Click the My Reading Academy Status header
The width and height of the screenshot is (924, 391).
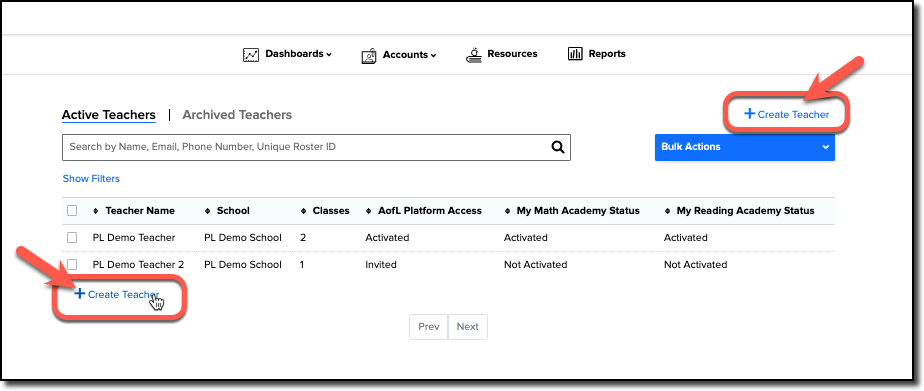pos(745,211)
